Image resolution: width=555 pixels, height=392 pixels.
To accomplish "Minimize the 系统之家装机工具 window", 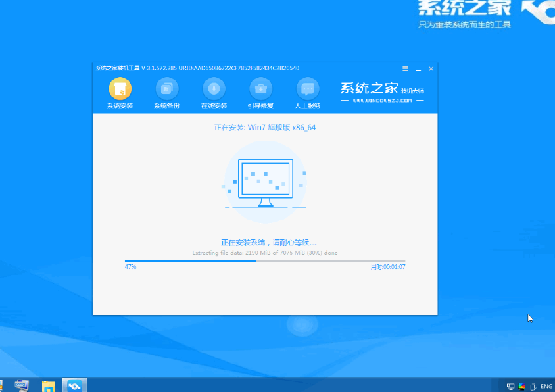I will click(418, 69).
